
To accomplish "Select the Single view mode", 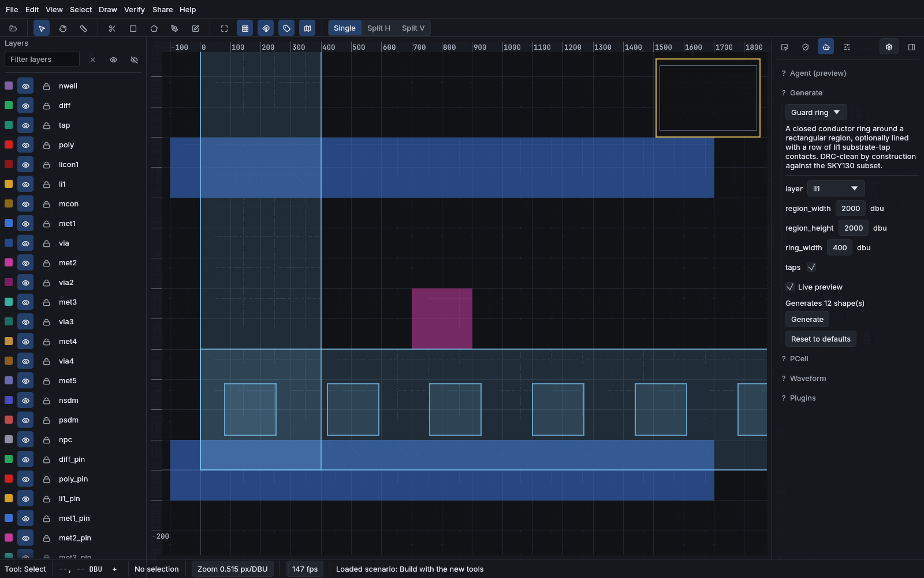I will (345, 28).
